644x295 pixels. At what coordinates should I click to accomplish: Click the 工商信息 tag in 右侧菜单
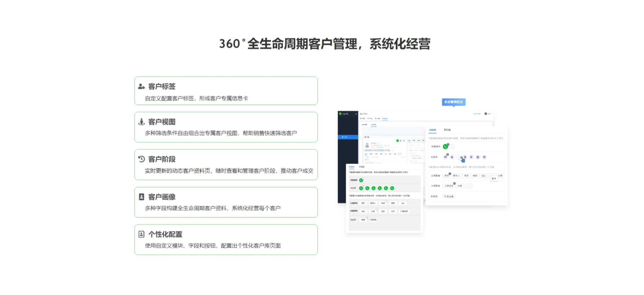pyautogui.click(x=448, y=186)
